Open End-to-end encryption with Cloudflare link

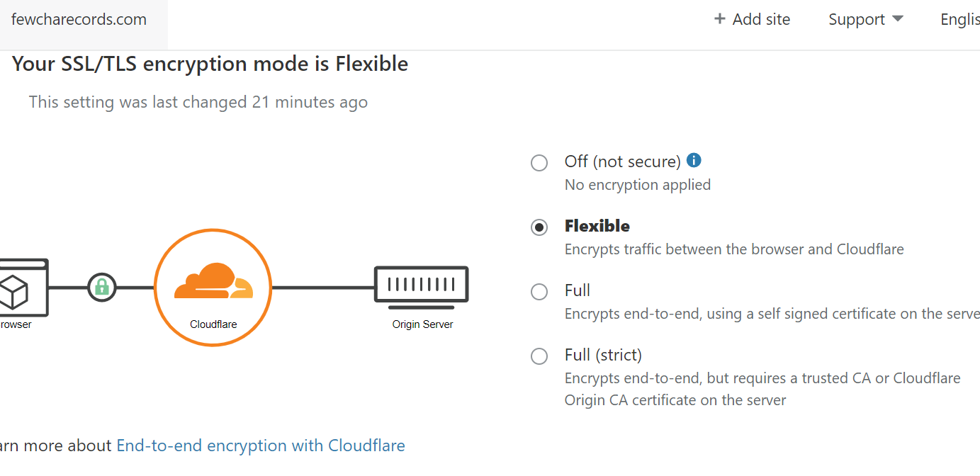[261, 446]
